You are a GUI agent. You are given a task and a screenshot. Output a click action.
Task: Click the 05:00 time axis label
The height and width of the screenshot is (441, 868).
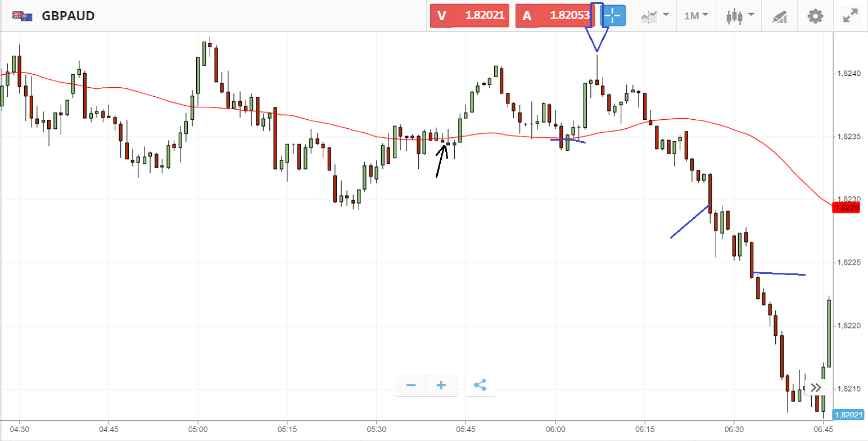point(198,429)
